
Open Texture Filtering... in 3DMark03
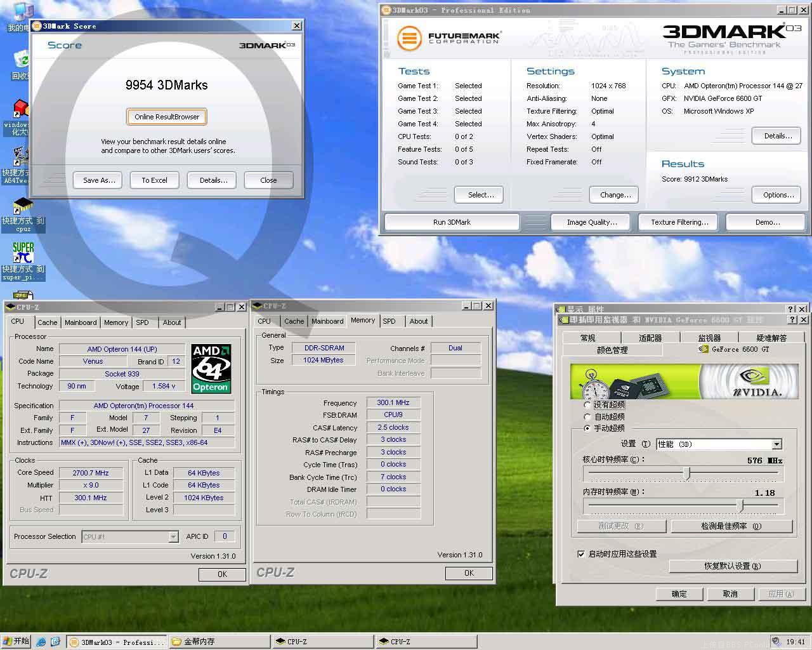tap(679, 222)
